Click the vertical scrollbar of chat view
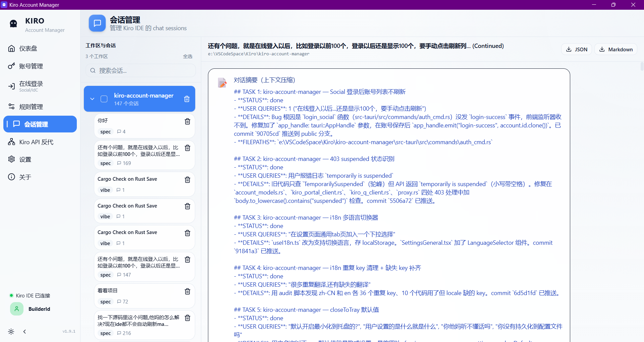Screen dimensions: 644x342 642,67
